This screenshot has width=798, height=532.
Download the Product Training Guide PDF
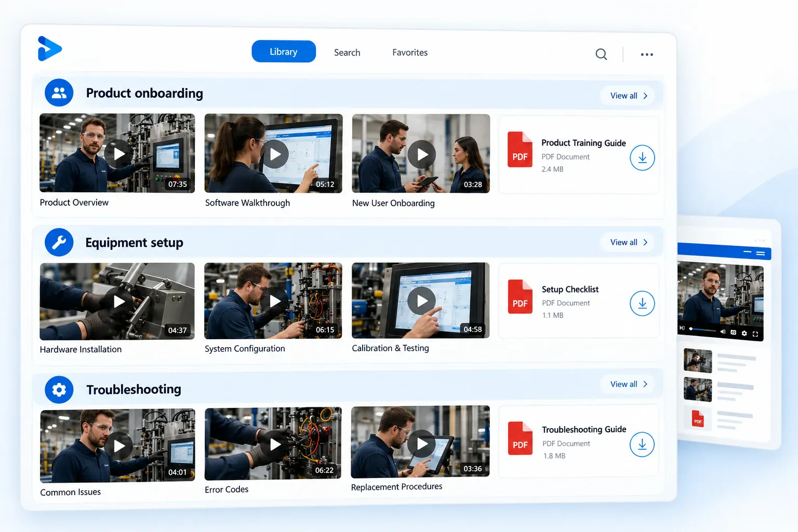(642, 158)
